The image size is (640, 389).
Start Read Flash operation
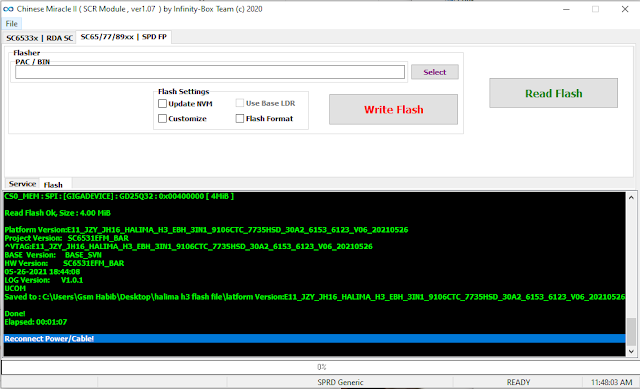click(x=553, y=93)
